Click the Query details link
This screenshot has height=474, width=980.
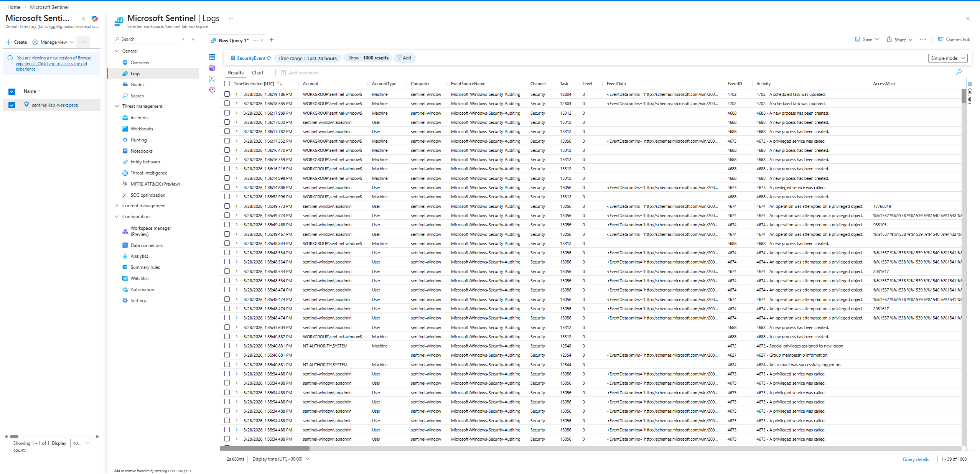click(916, 459)
